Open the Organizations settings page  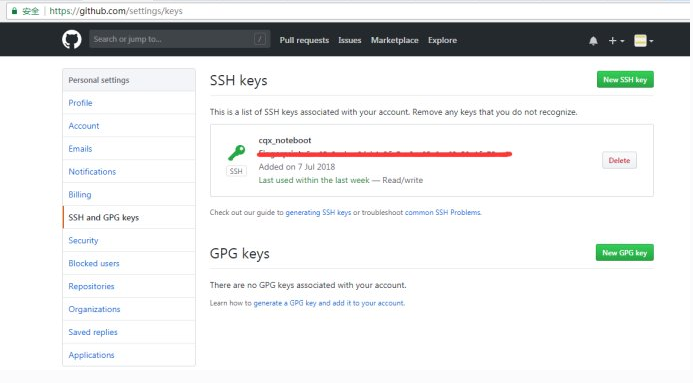tap(129, 310)
